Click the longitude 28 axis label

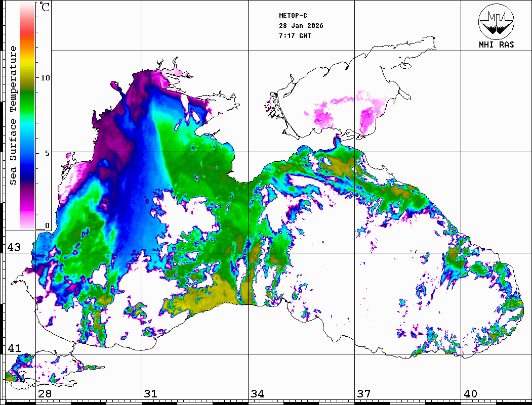pyautogui.click(x=45, y=394)
